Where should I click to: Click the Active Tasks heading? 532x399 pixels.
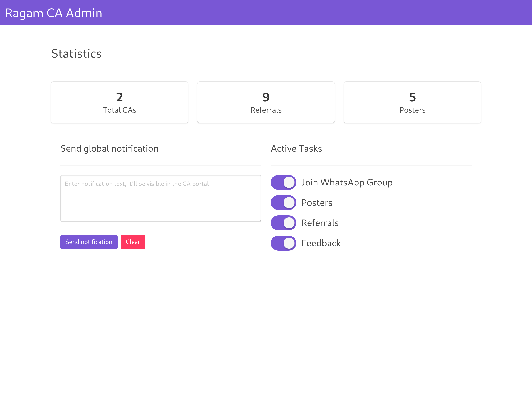point(296,148)
